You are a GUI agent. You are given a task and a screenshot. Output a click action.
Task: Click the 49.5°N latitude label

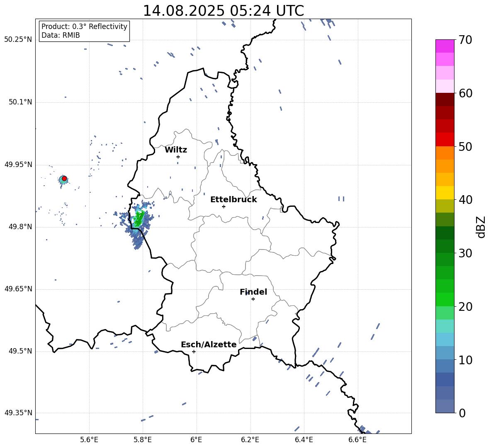(x=20, y=351)
